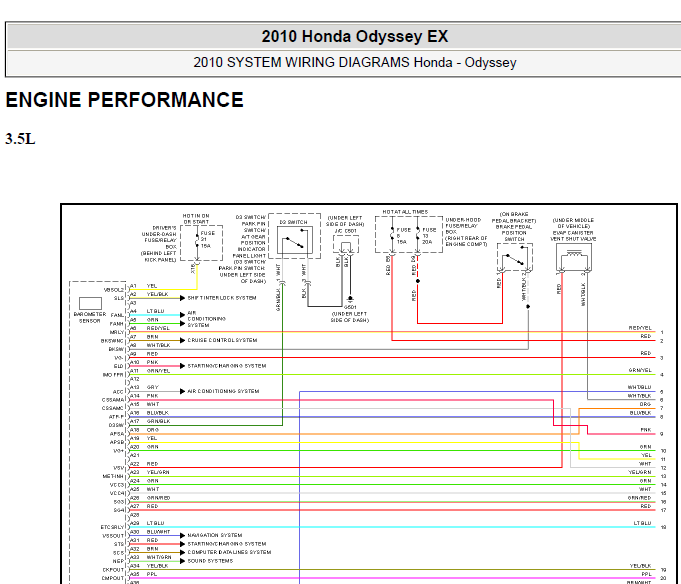
Task: Click the 'BAROMETER SENSOR' label
Action: pos(90,317)
